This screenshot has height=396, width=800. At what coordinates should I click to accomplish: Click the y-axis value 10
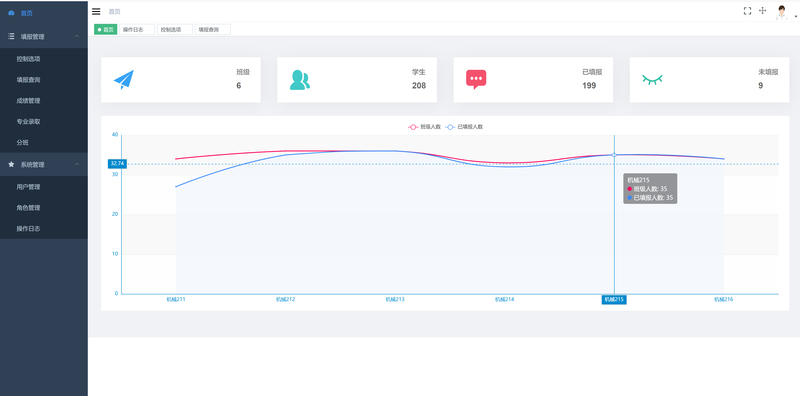pos(115,254)
